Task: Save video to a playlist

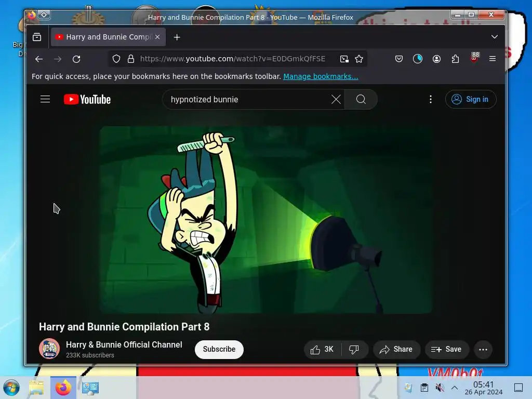Action: click(446, 350)
